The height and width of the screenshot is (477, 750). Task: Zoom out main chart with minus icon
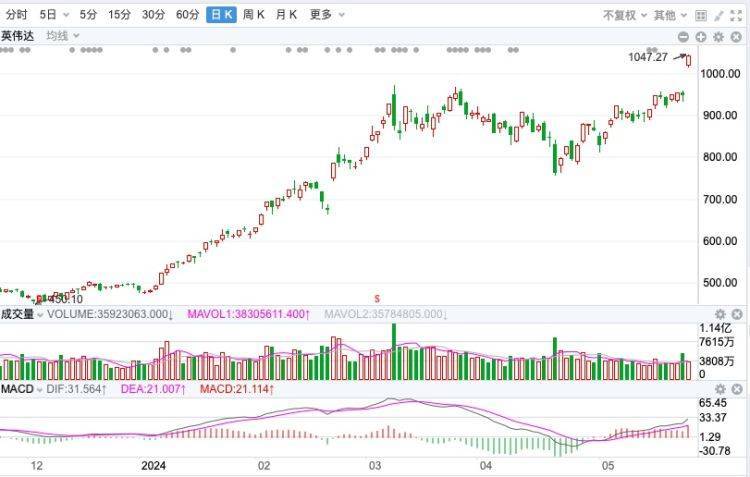[684, 37]
